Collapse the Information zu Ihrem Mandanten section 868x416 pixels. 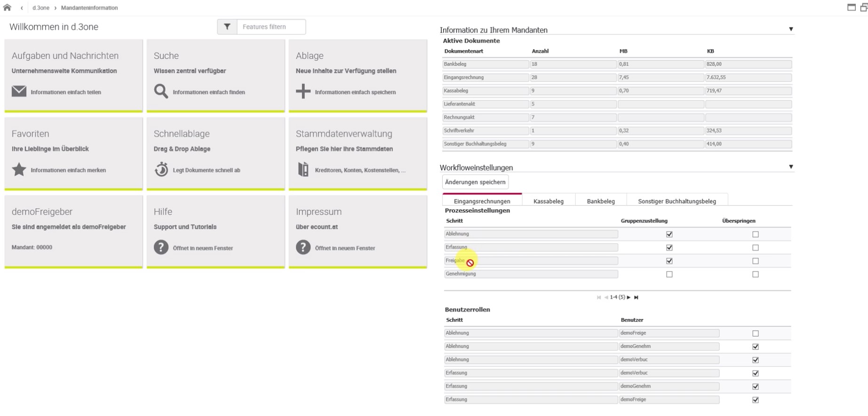click(791, 29)
